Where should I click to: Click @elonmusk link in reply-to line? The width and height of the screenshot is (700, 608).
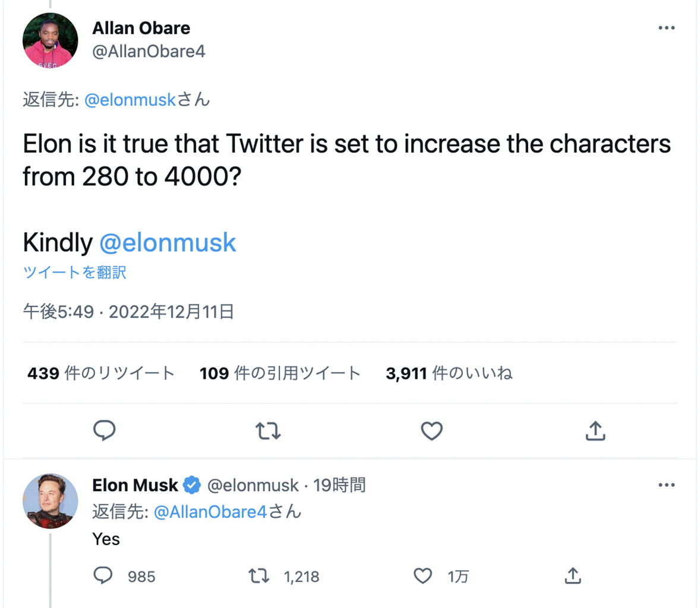tap(130, 100)
